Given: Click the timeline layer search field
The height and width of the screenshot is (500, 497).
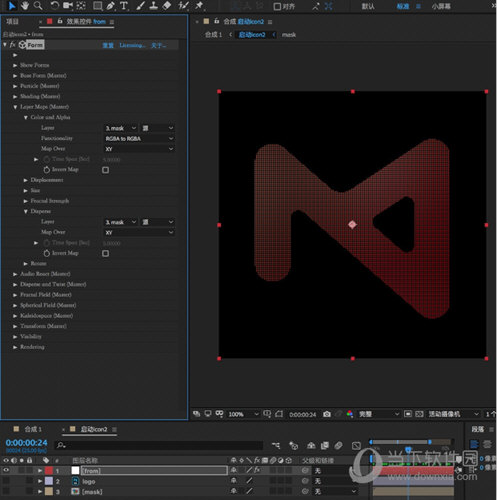Looking at the screenshot, I should point(159,445).
